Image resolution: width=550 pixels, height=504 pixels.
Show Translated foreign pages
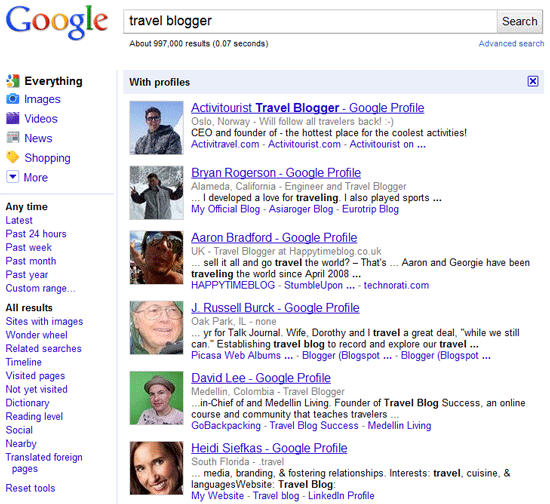click(44, 463)
